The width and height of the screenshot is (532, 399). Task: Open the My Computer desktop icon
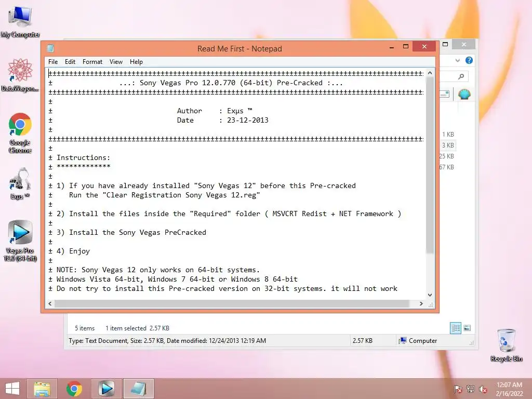tap(20, 21)
